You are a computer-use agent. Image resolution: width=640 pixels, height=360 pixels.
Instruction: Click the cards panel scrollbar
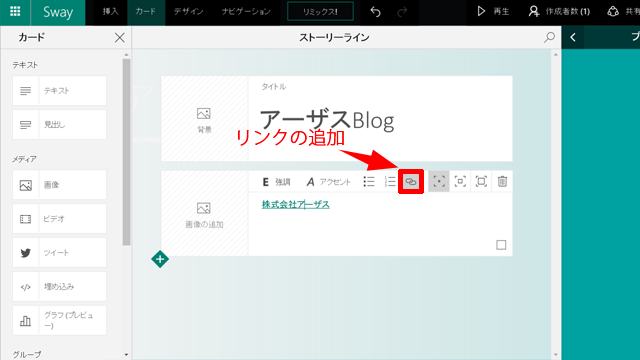(x=126, y=152)
